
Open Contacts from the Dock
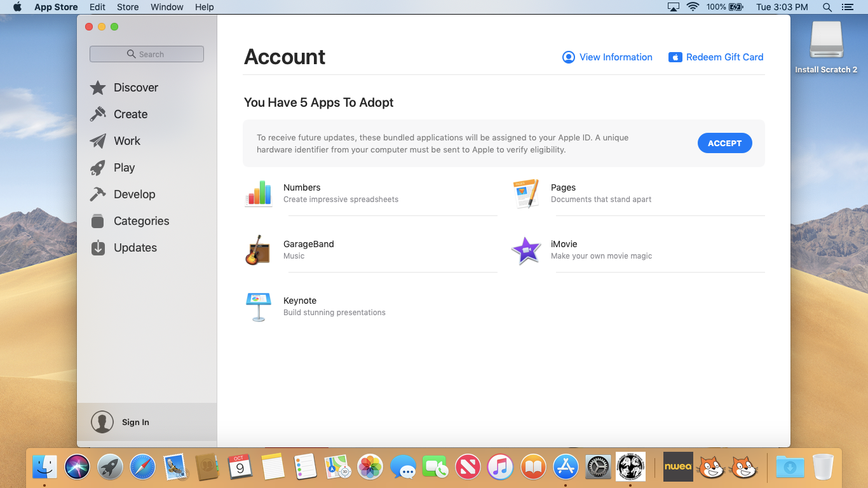point(208,468)
